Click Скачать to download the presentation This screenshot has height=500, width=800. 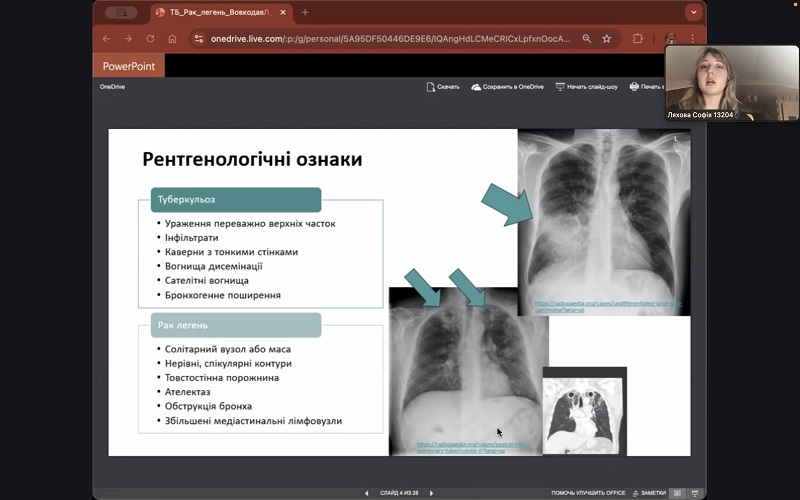[443, 87]
